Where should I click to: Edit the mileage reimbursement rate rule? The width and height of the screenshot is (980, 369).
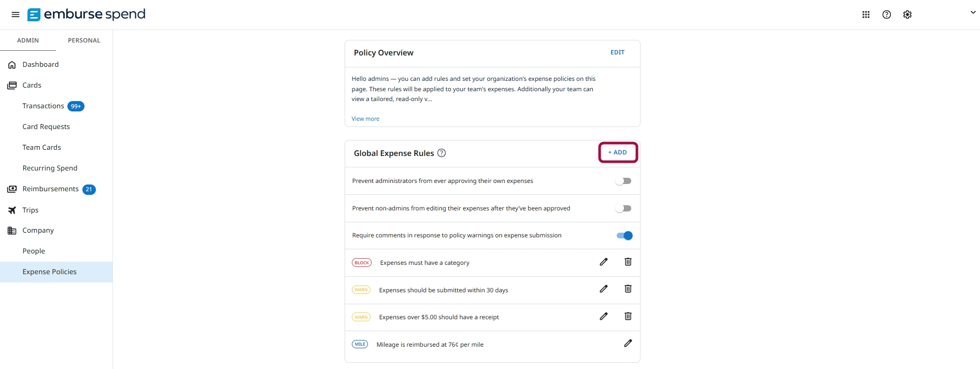(628, 344)
